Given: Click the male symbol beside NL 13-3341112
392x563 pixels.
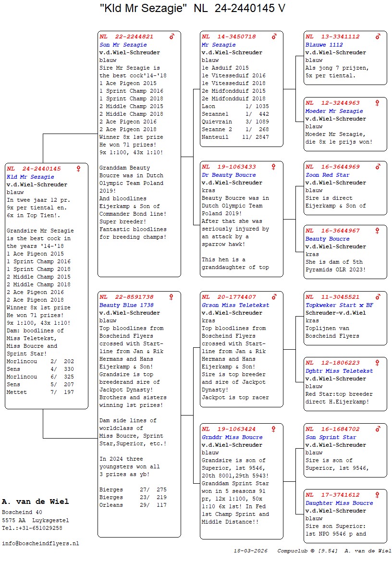Looking at the screenshot, I should click(378, 37).
